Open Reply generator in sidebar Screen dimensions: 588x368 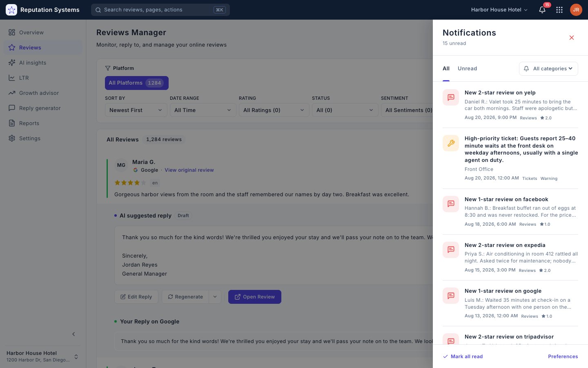(43, 108)
